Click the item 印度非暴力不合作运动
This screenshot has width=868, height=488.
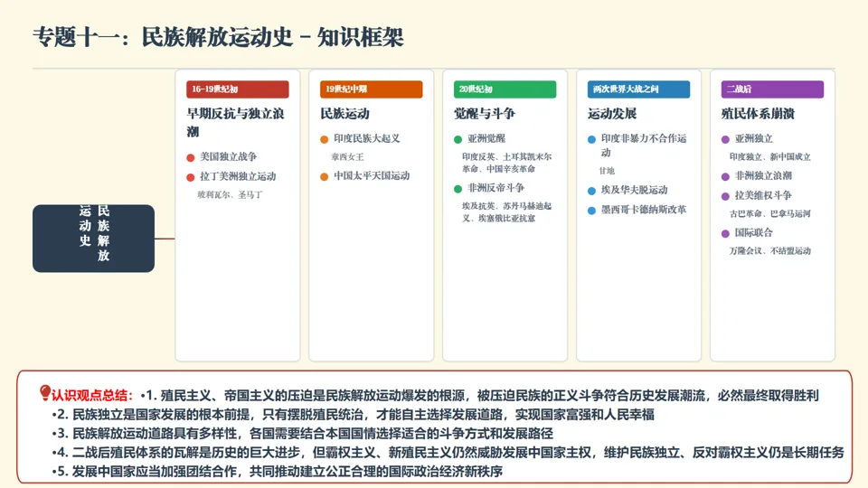pyautogui.click(x=643, y=145)
